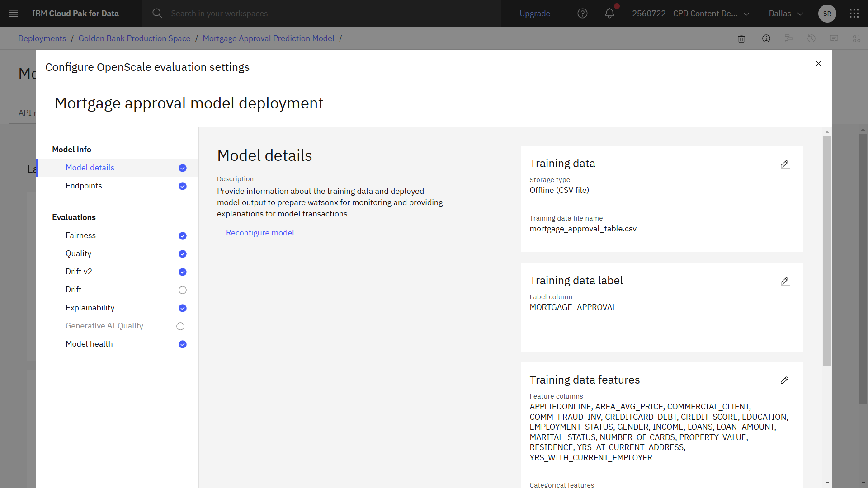Click the information icon in top toolbar

767,38
